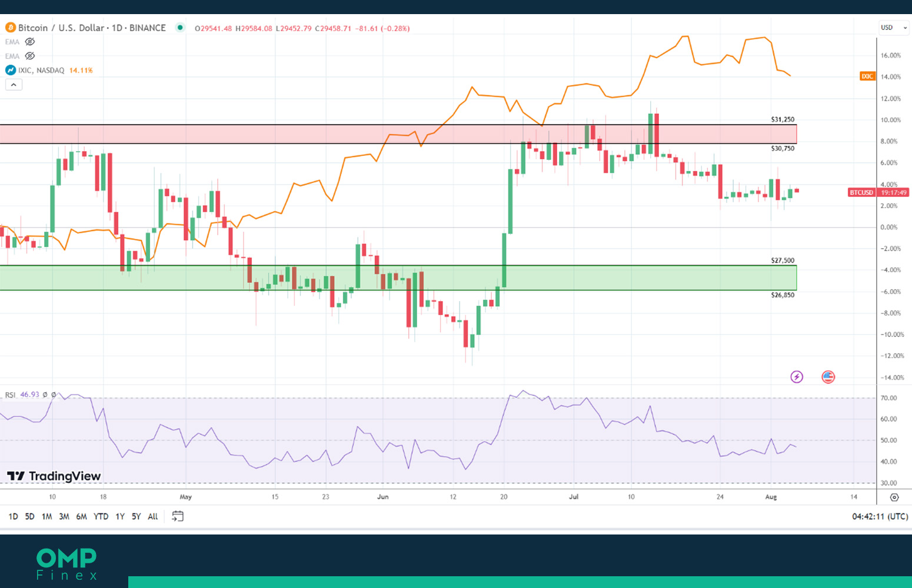Select the 1M time range
Viewport: 912px width, 588px height.
pyautogui.click(x=46, y=517)
